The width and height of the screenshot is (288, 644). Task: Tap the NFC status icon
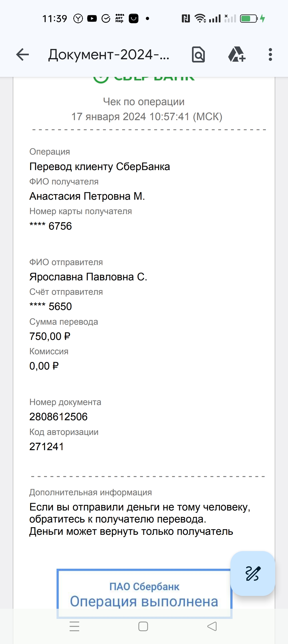click(186, 18)
